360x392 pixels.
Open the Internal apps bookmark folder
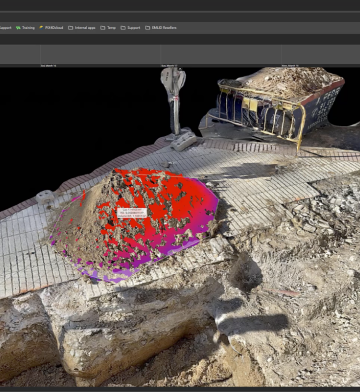click(82, 28)
